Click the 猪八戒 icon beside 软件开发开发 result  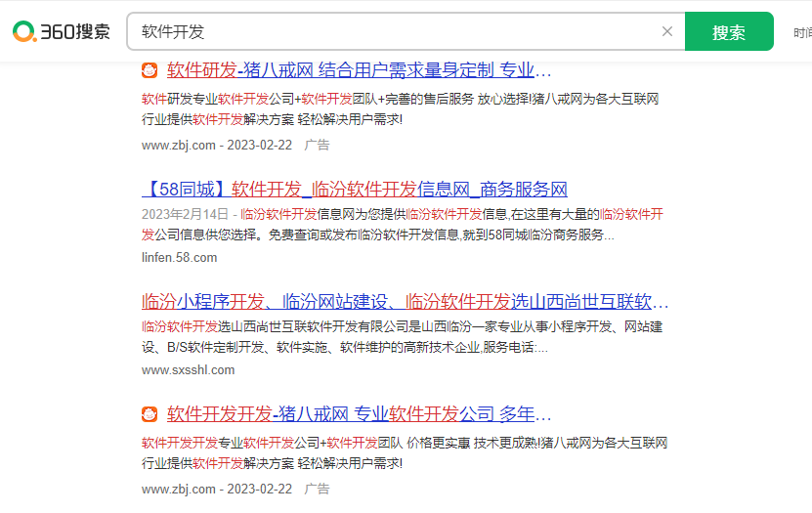150,414
